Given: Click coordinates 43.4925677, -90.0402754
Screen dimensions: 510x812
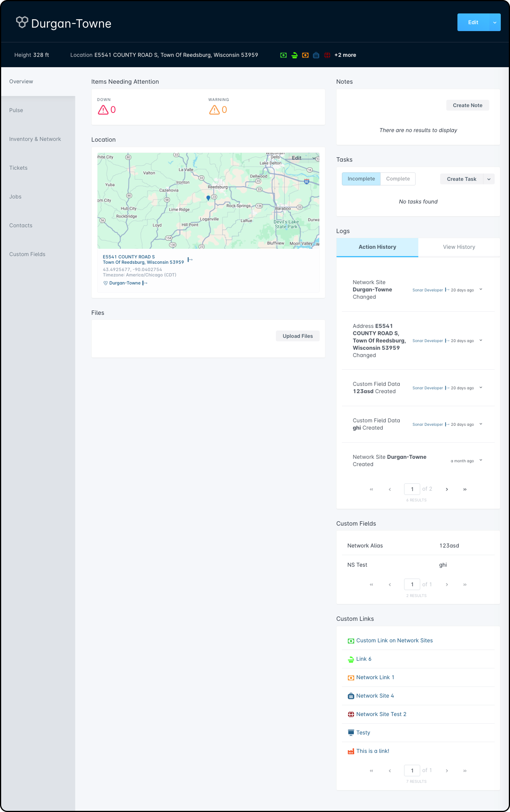Looking at the screenshot, I should 132,270.
